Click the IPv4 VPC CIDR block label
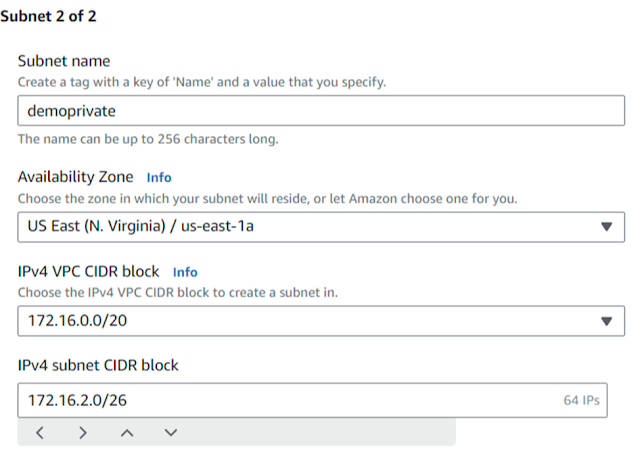This screenshot has height=456, width=640. (x=89, y=271)
